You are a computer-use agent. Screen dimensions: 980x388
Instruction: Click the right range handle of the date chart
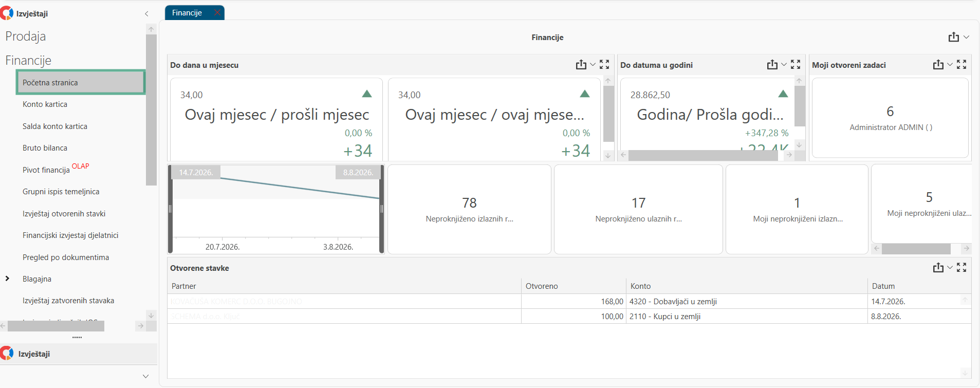pyautogui.click(x=382, y=209)
